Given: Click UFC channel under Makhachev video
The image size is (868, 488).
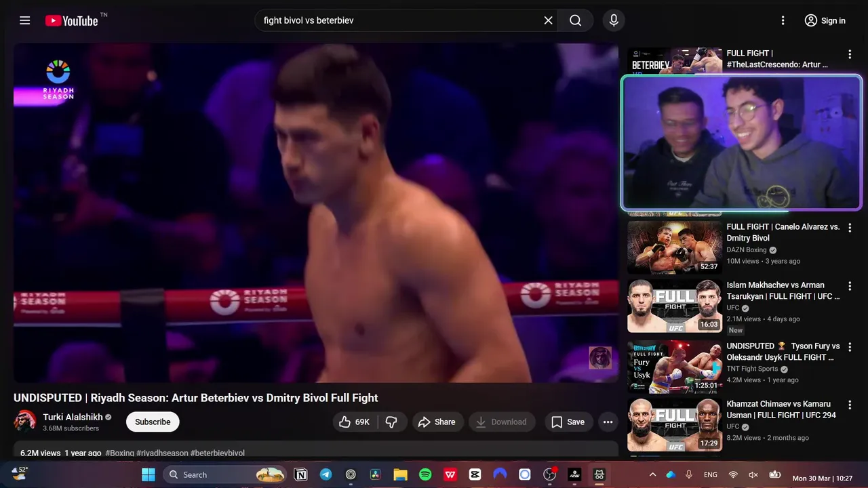Looking at the screenshot, I should pos(732,308).
